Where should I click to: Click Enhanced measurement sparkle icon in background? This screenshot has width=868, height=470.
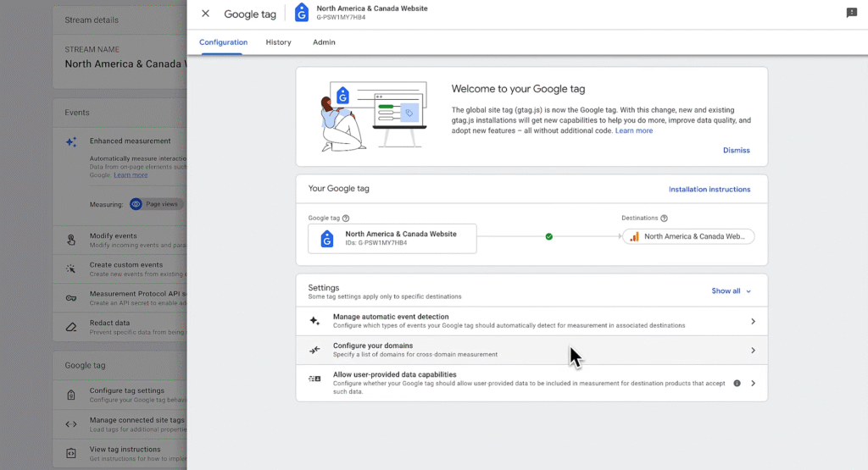click(x=71, y=142)
